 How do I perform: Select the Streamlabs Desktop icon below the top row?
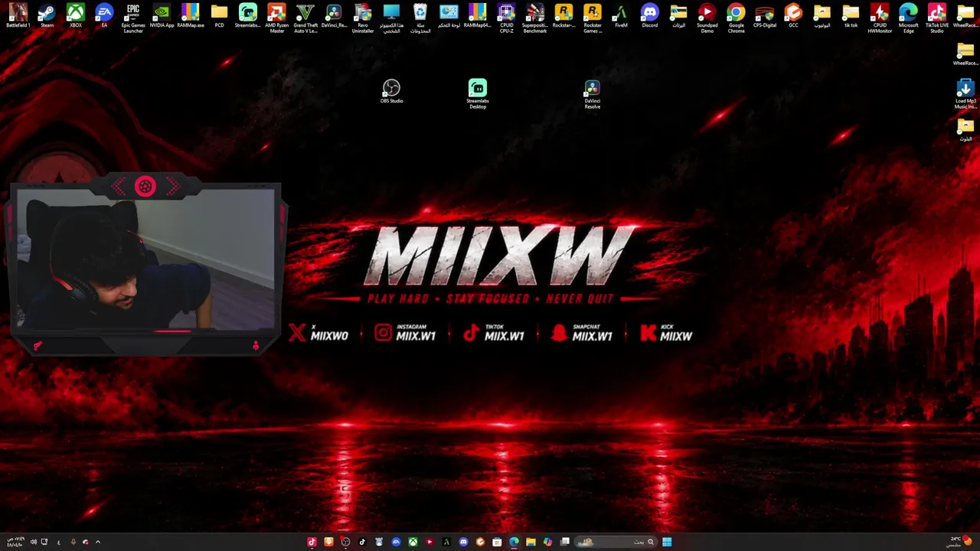click(x=478, y=94)
